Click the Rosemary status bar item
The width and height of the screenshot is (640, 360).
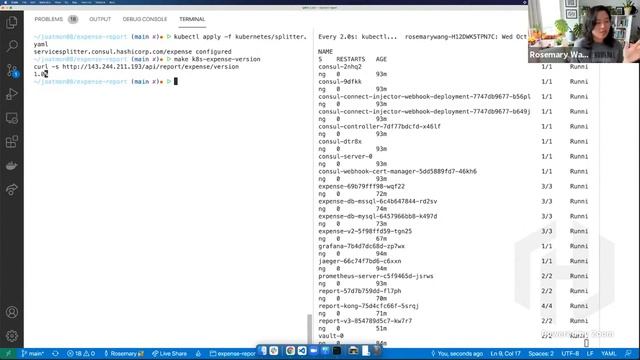(x=124, y=354)
